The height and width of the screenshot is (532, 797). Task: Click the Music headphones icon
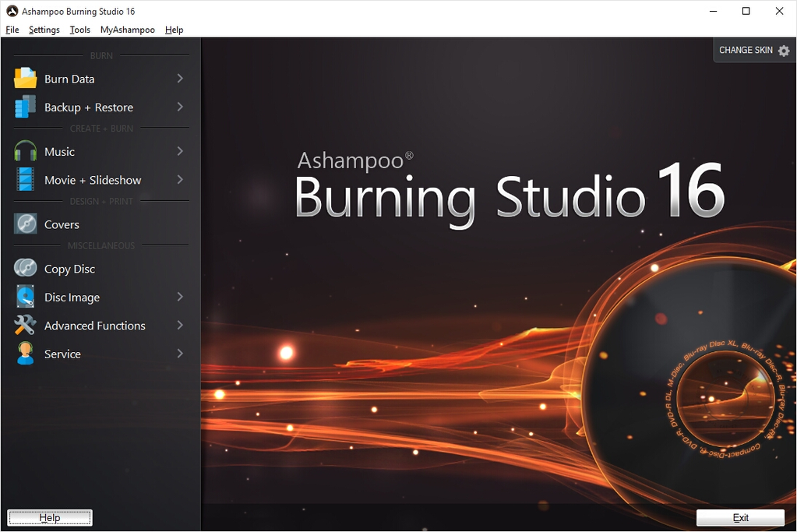click(x=26, y=151)
